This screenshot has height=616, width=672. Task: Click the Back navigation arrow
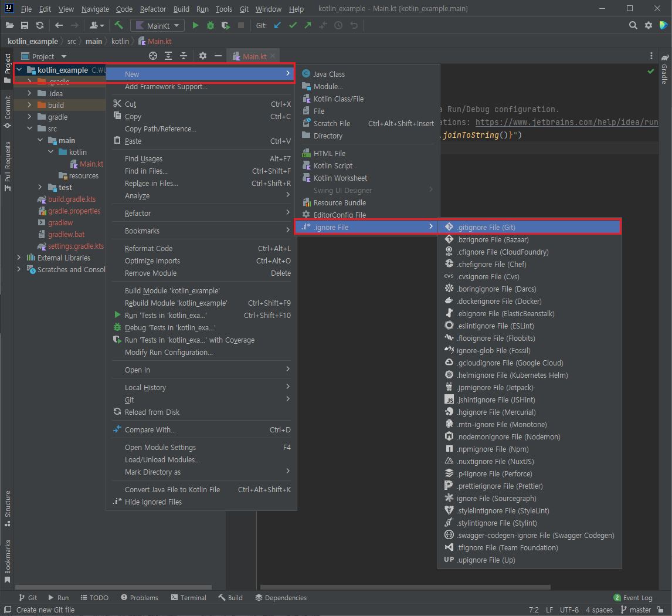click(59, 25)
